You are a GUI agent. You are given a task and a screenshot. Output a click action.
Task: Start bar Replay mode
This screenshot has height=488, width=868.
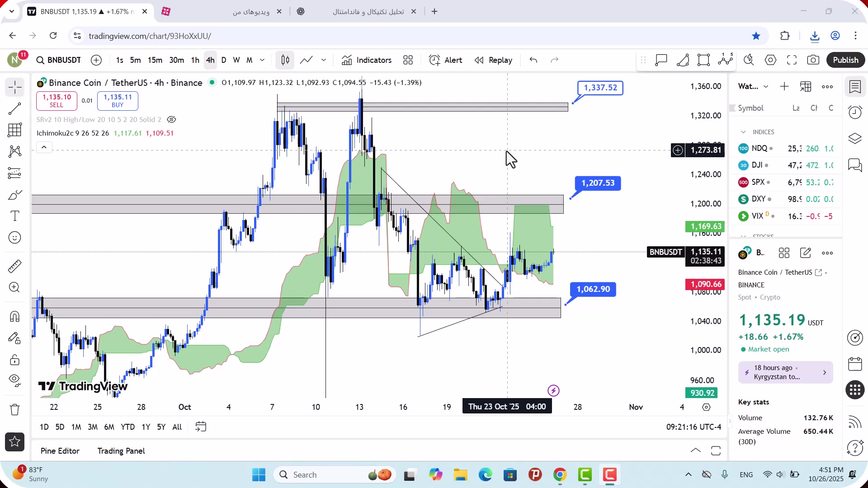[493, 60]
